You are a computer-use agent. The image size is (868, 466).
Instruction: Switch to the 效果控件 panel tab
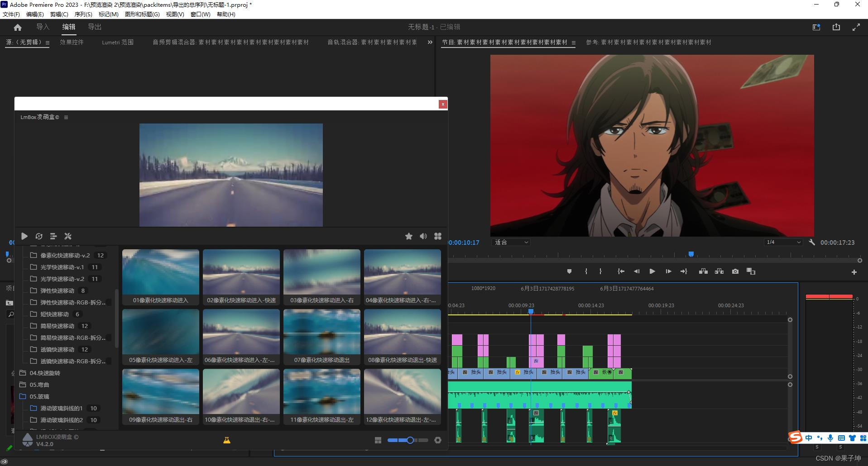coord(72,42)
